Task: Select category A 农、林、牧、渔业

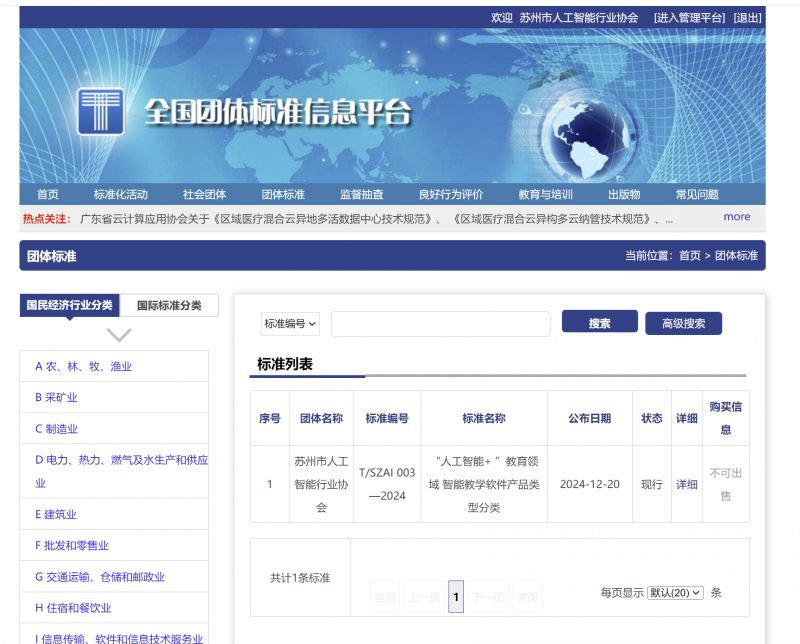Action: (x=84, y=366)
